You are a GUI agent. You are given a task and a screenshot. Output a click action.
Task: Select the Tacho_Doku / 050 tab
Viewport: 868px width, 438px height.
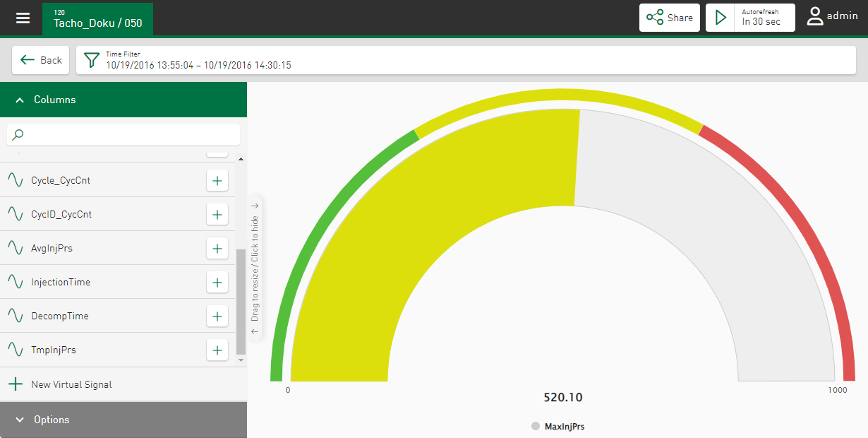tap(97, 19)
